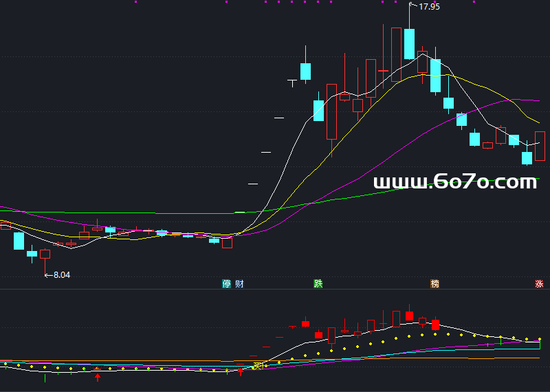Select the red candlestick with the 8.04 low wick
550x392 pixels.
click(45, 254)
